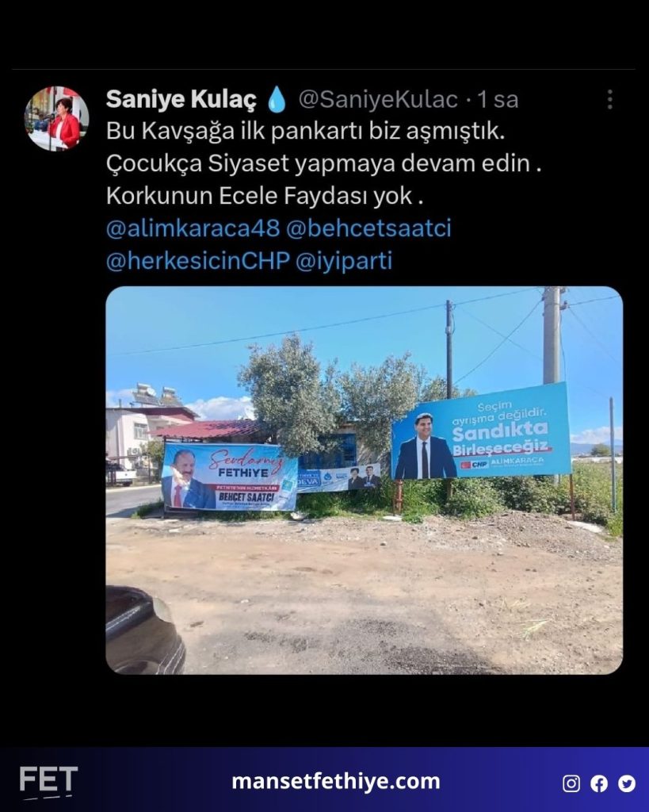This screenshot has width=649, height=812.
Task: Open the Facebook icon in the footer
Action: tap(599, 783)
